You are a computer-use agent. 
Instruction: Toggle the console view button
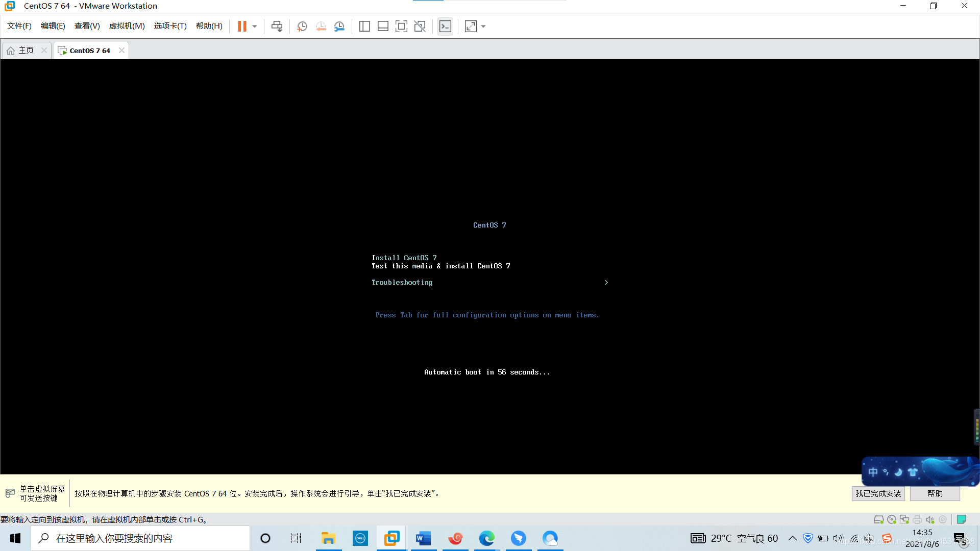coord(445,27)
